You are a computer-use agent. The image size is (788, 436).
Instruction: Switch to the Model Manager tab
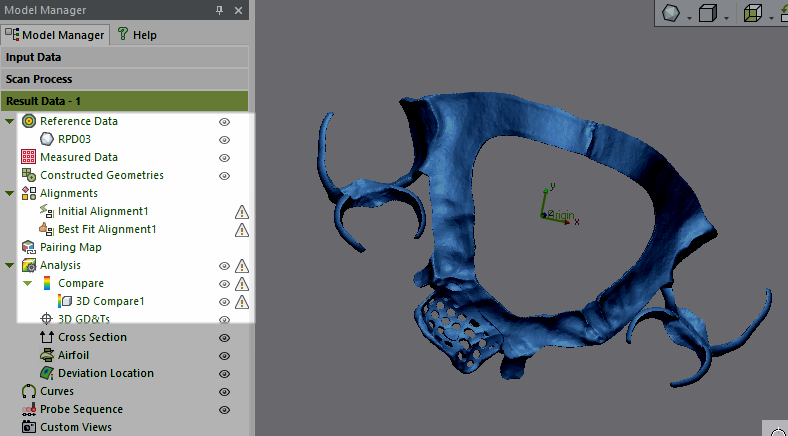(x=55, y=35)
